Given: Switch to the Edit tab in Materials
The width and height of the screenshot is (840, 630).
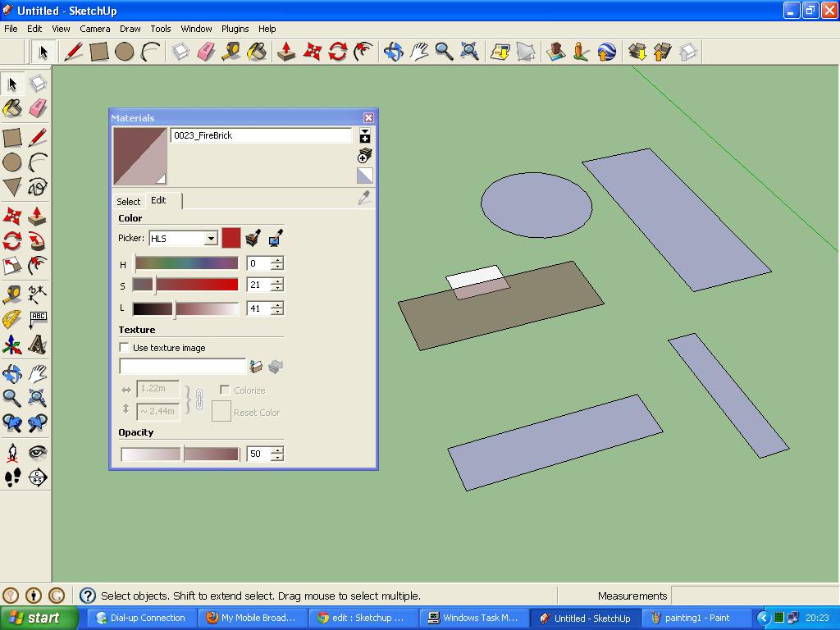Looking at the screenshot, I should pyautogui.click(x=158, y=200).
